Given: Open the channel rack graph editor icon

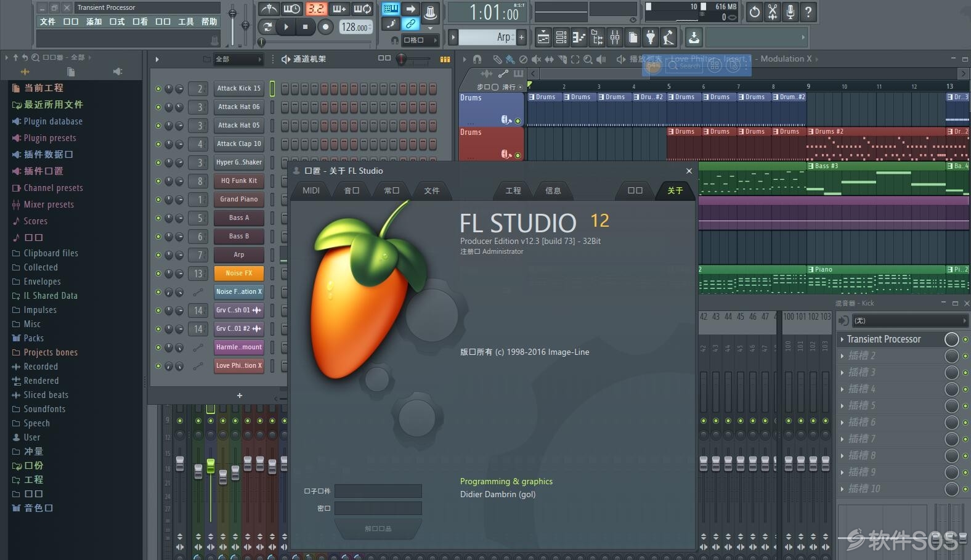Looking at the screenshot, I should 445,59.
